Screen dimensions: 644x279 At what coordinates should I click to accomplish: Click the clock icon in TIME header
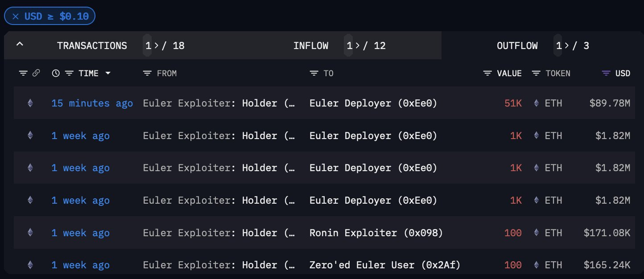[x=56, y=73]
